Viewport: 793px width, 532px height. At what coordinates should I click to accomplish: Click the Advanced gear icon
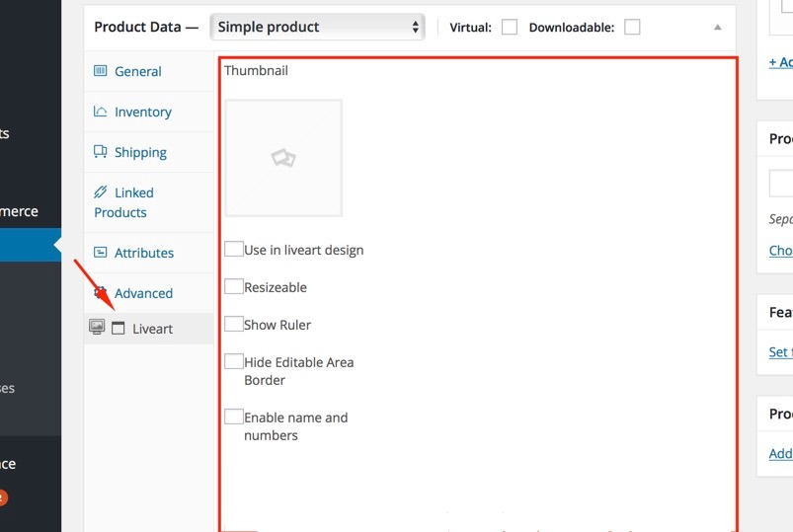click(100, 292)
